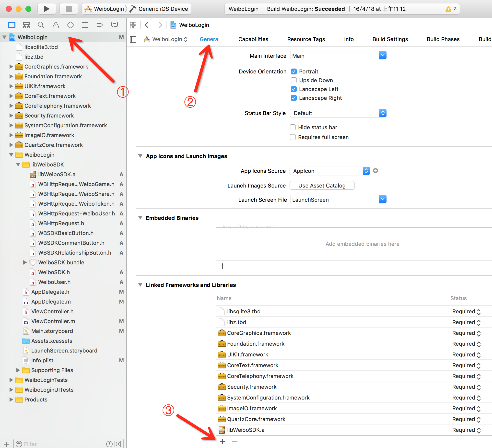This screenshot has height=448, width=492.
Task: Open the Project navigator folder icon
Action: point(12,25)
